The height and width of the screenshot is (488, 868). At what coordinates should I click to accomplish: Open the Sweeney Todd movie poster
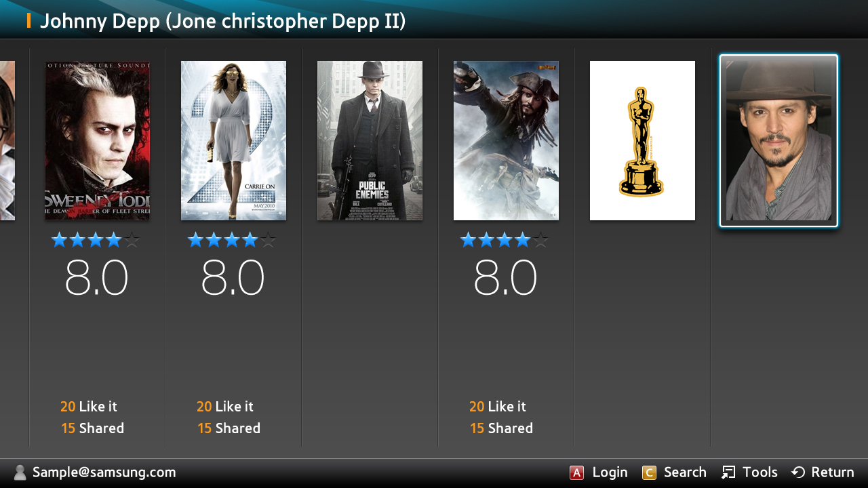coord(98,141)
